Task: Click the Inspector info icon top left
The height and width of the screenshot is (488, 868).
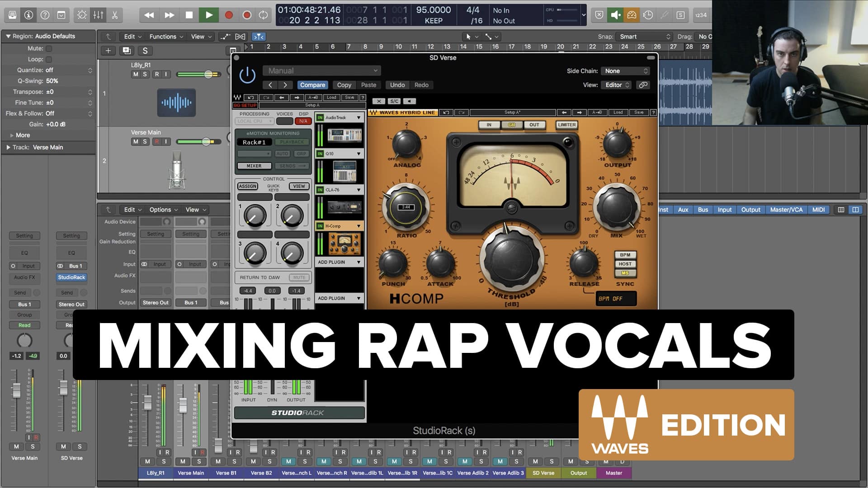Action: tap(29, 14)
